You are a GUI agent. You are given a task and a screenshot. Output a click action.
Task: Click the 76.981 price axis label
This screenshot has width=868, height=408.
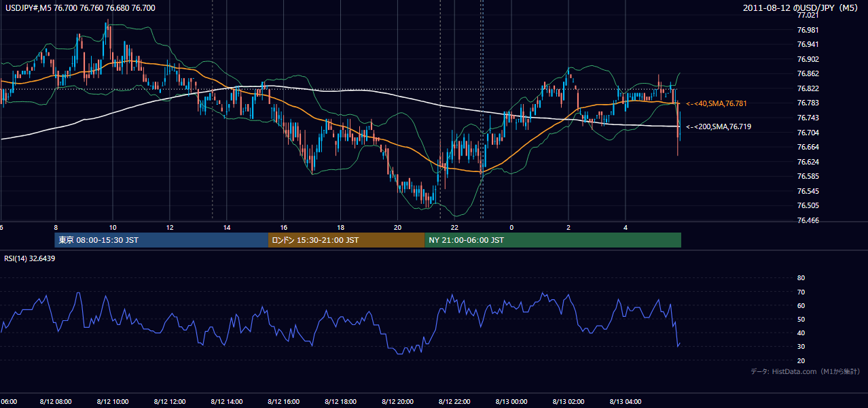tap(808, 30)
